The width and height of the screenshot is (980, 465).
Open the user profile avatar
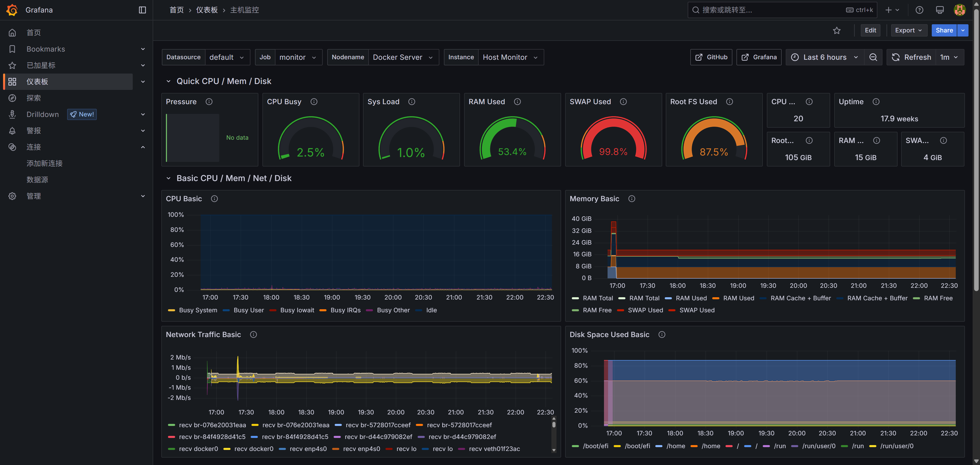point(960,10)
